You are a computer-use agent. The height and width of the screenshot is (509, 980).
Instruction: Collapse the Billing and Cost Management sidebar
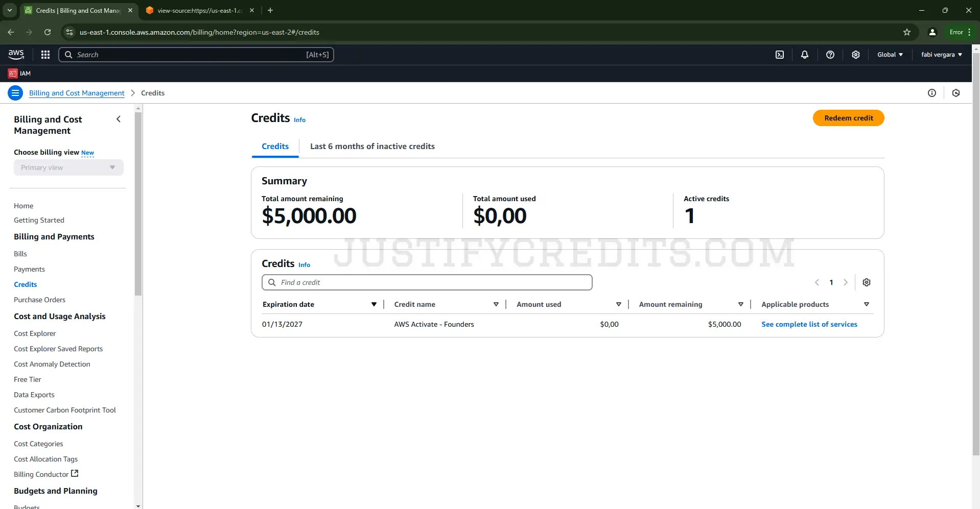coord(119,119)
